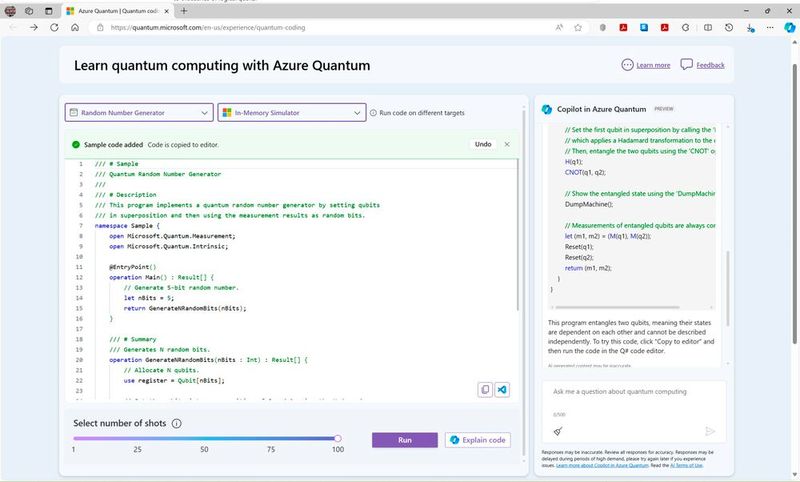Show info about number of shots
Viewport: 800px width, 482px height.
tap(177, 423)
